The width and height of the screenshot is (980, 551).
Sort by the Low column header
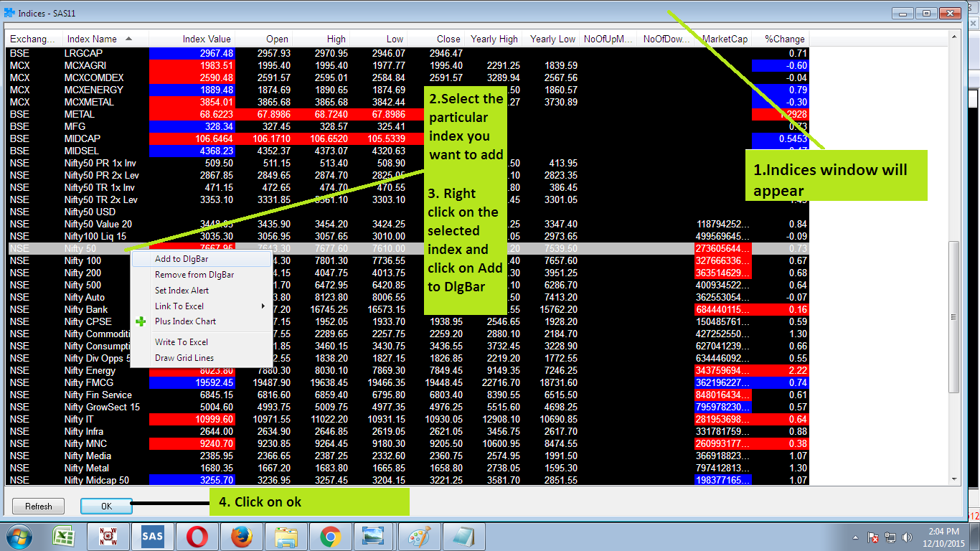[378, 39]
